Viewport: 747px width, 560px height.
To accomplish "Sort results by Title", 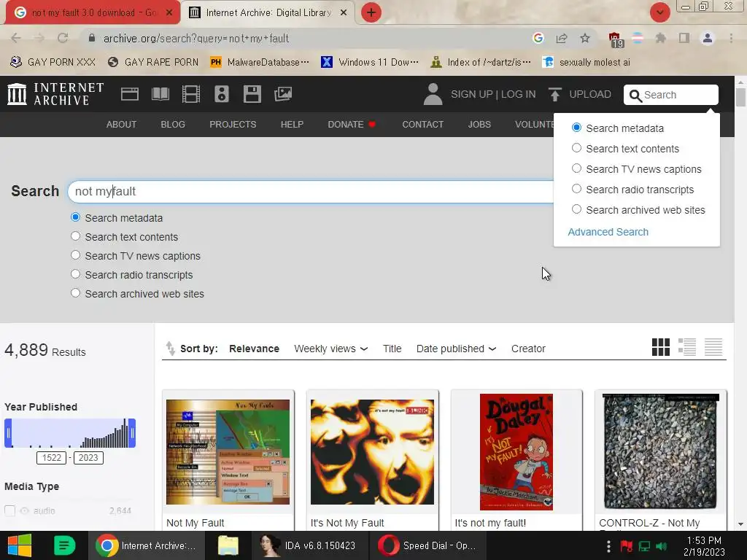I will point(392,349).
